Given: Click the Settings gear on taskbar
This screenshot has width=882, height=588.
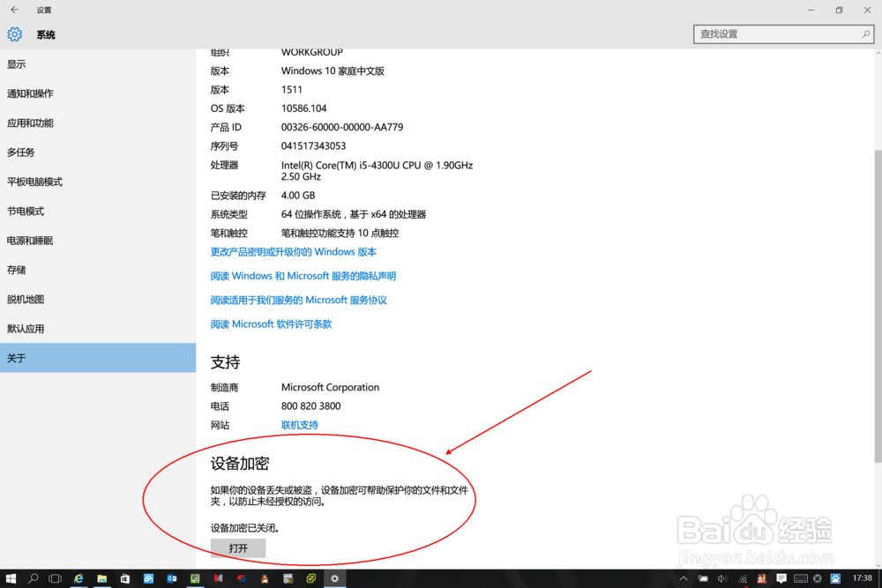Looking at the screenshot, I should pos(334,578).
